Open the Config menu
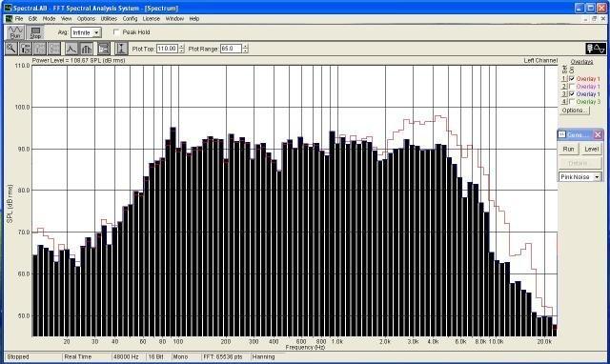This screenshot has height=364, width=610. 130,19
